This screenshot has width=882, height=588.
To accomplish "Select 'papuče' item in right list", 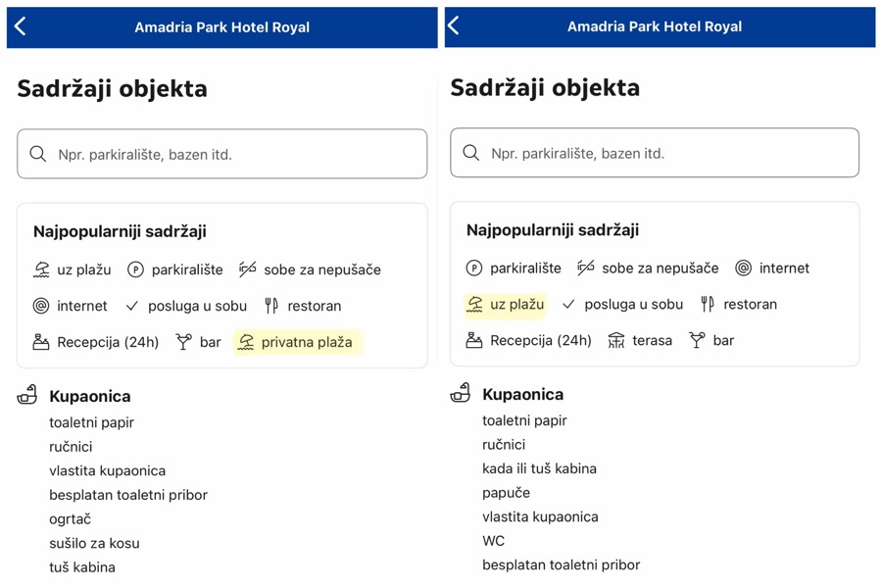I will [x=506, y=493].
